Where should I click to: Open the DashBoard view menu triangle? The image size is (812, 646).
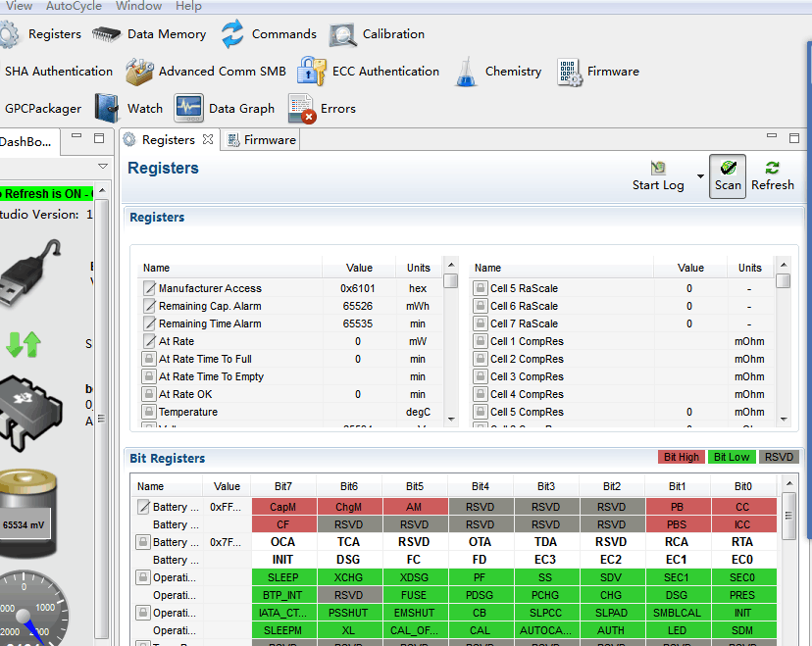103,167
